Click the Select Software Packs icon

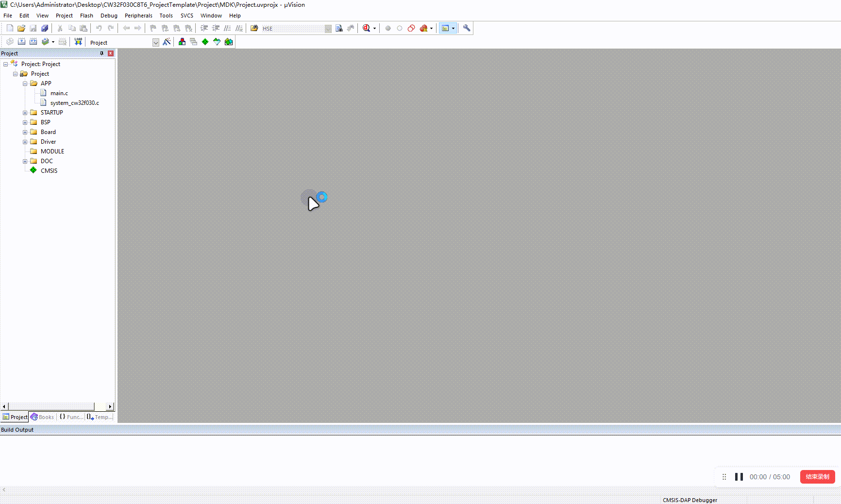(217, 42)
